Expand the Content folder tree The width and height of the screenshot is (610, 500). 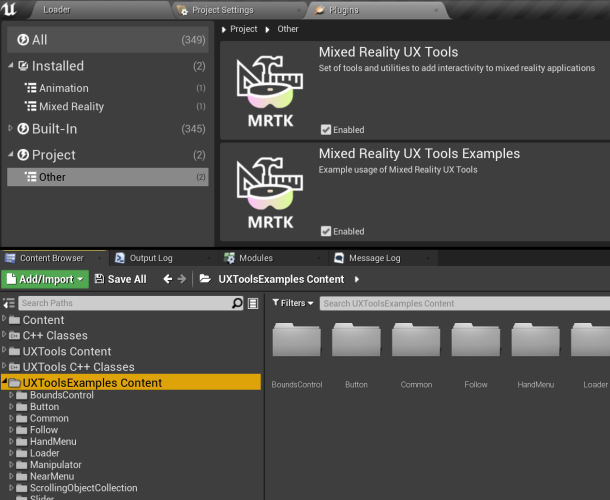point(4,319)
